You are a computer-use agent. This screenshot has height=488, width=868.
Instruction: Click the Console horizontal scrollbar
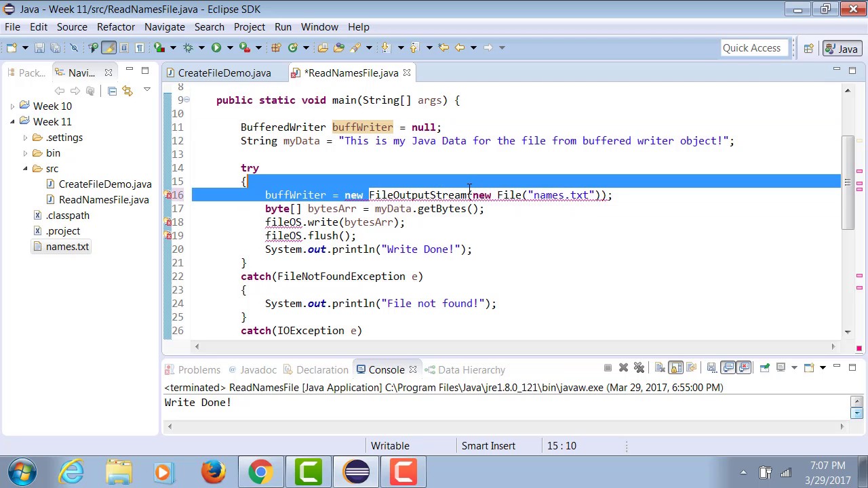(x=506, y=427)
